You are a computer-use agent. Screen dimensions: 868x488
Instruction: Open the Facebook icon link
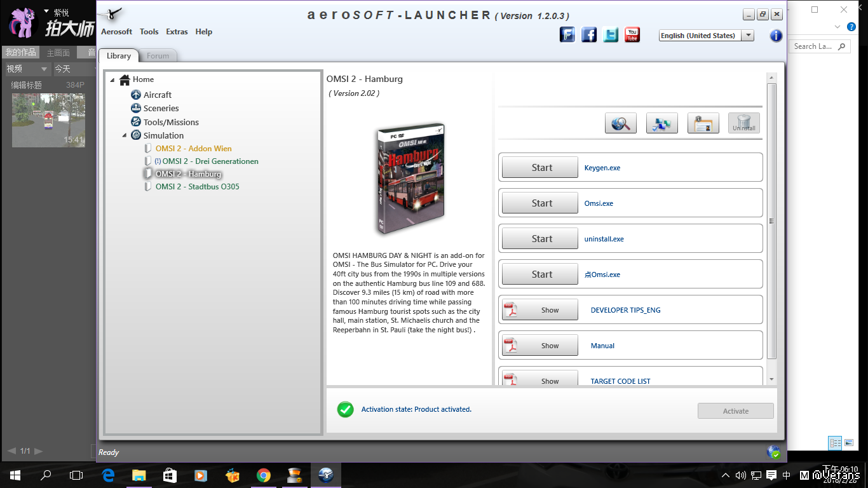coord(589,35)
